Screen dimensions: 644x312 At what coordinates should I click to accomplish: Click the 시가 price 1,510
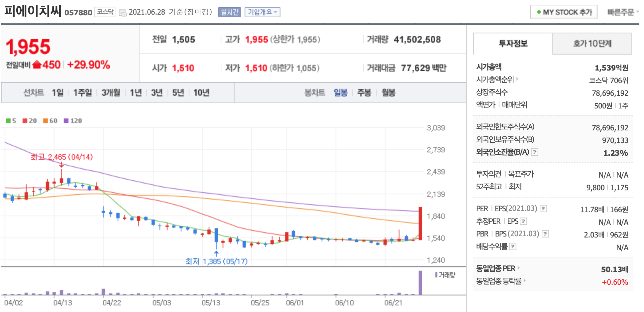point(183,68)
